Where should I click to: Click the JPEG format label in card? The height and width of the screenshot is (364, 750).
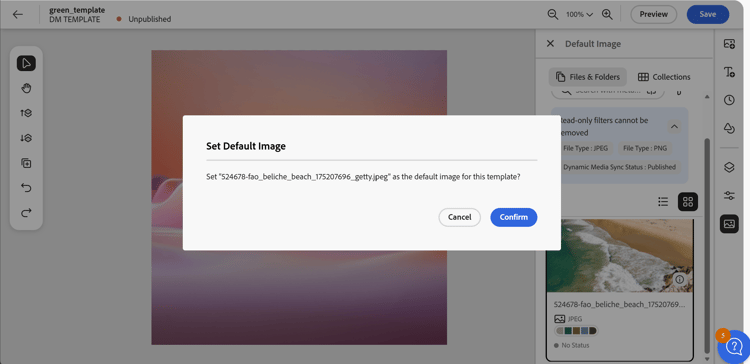coord(575,319)
